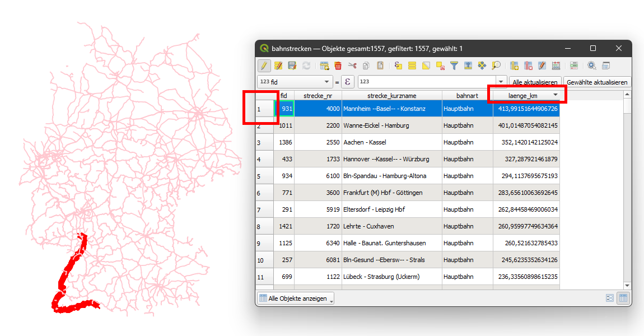The width and height of the screenshot is (644, 336).
Task: Zoom map to selected rows icon
Action: coord(496,66)
